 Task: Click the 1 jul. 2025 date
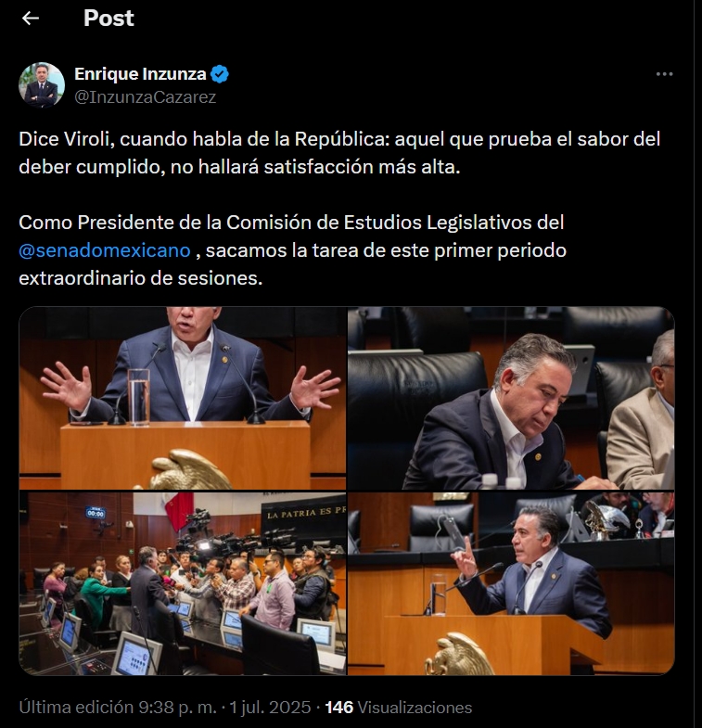(270, 707)
